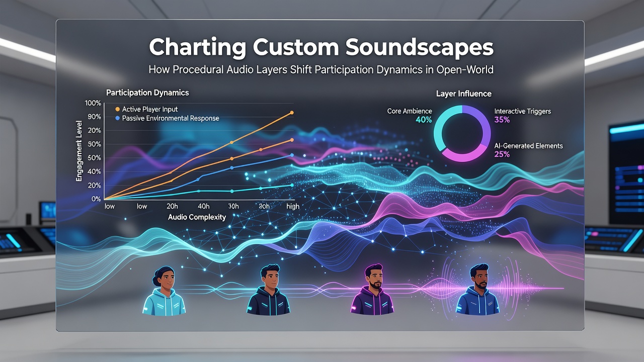Select the blue-hoodie avatar inside sound rings
The width and height of the screenshot is (644, 362).
click(477, 291)
